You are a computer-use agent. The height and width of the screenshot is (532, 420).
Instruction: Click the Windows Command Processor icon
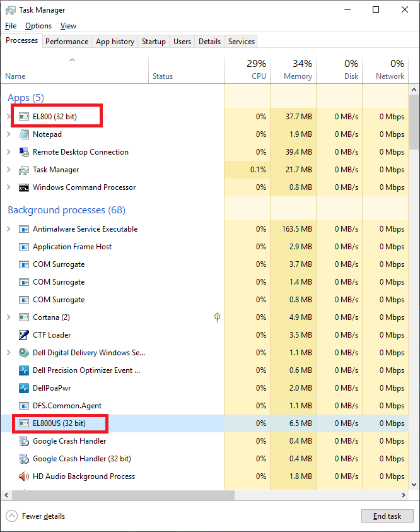point(24,187)
